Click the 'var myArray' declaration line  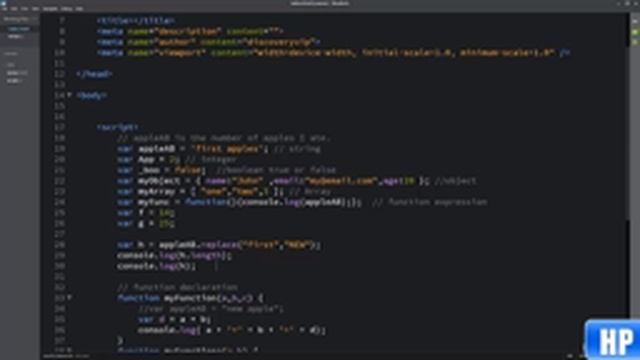click(224, 191)
